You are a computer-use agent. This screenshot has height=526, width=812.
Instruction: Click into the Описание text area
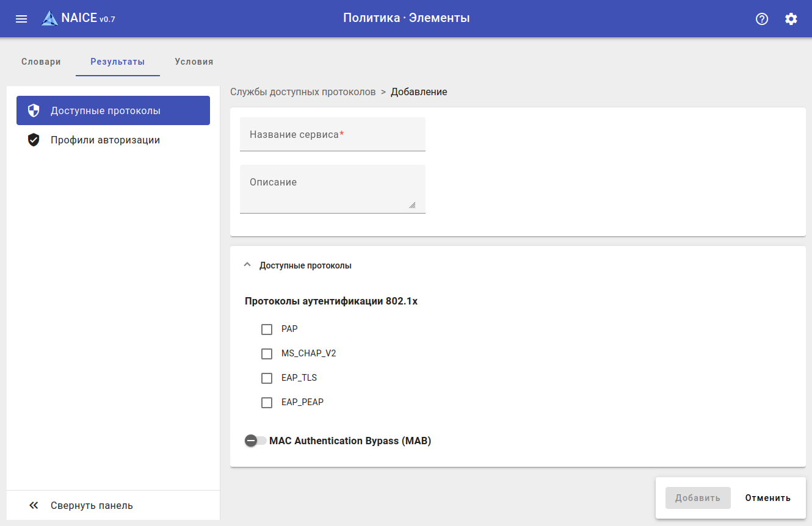pos(332,189)
